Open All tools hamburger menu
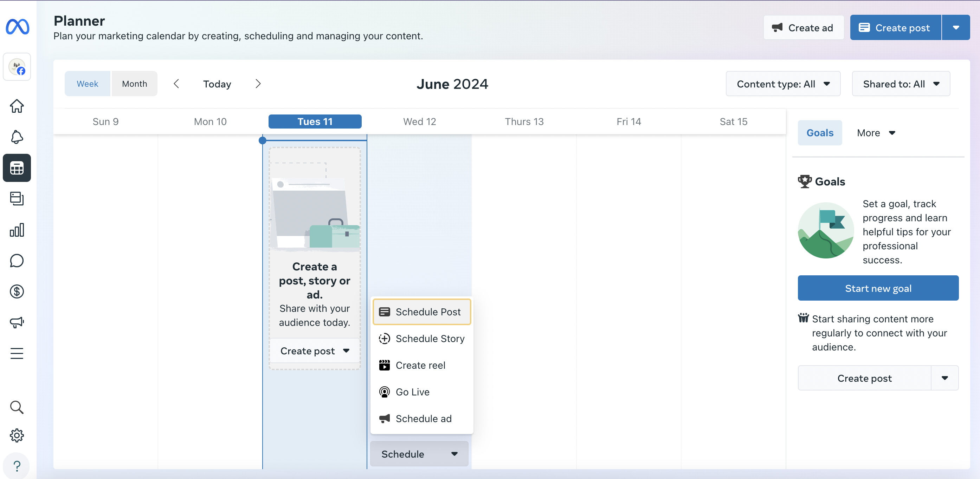Screen dimensions: 980x479 17,354
